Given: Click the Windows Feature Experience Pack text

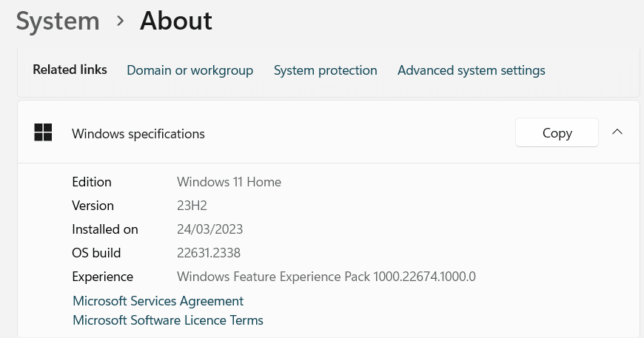Looking at the screenshot, I should pyautogui.click(x=326, y=277).
